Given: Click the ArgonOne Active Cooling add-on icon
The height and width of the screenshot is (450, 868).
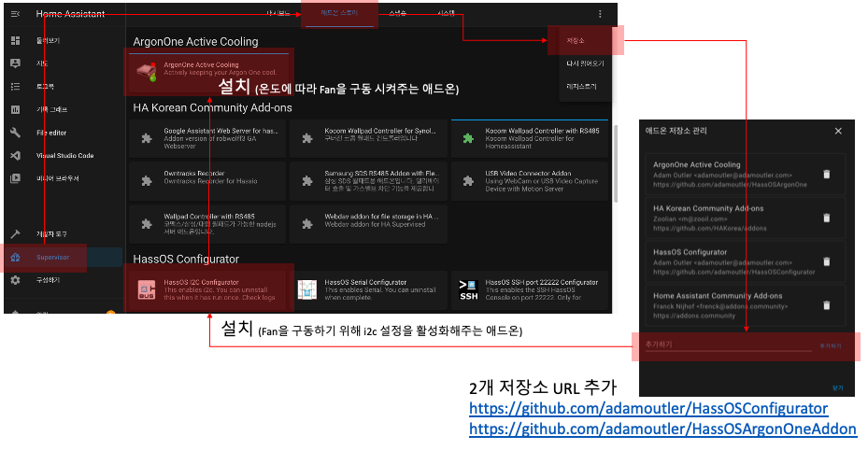Looking at the screenshot, I should coord(147,72).
